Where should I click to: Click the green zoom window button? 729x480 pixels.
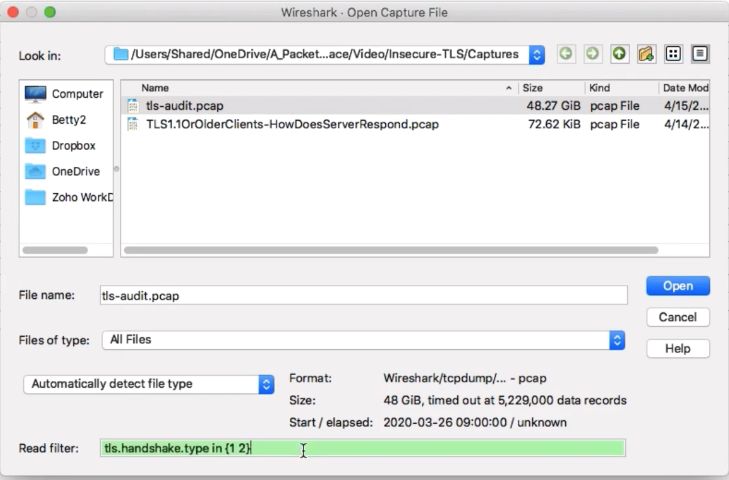(50, 12)
